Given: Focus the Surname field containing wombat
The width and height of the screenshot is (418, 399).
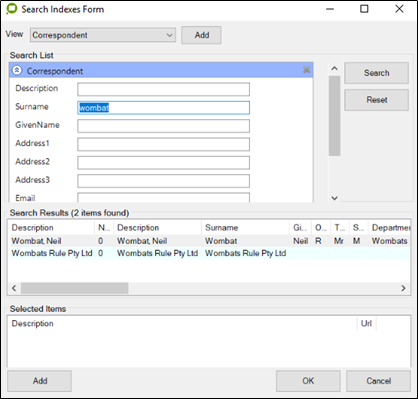Looking at the screenshot, I should [163, 108].
